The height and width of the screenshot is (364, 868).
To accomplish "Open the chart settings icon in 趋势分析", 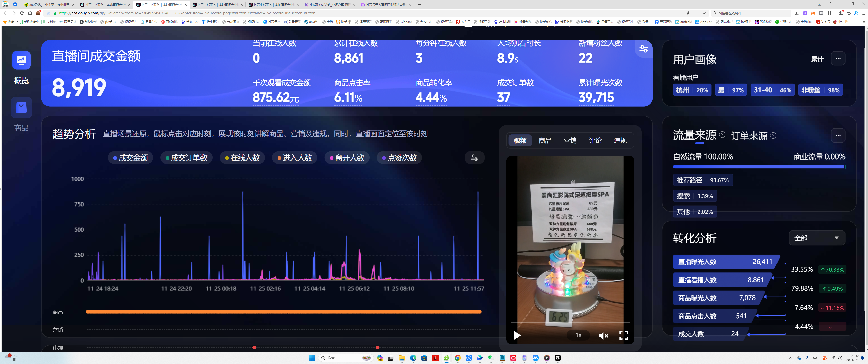I will (474, 157).
